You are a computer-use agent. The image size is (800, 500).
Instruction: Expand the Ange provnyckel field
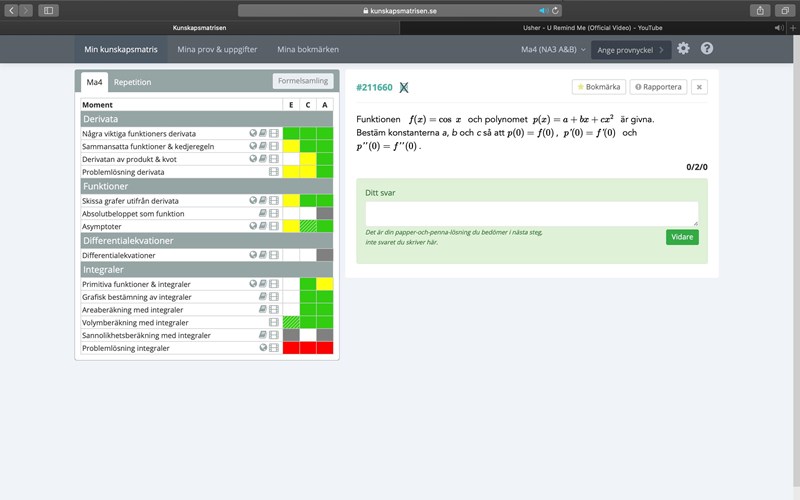tap(630, 49)
